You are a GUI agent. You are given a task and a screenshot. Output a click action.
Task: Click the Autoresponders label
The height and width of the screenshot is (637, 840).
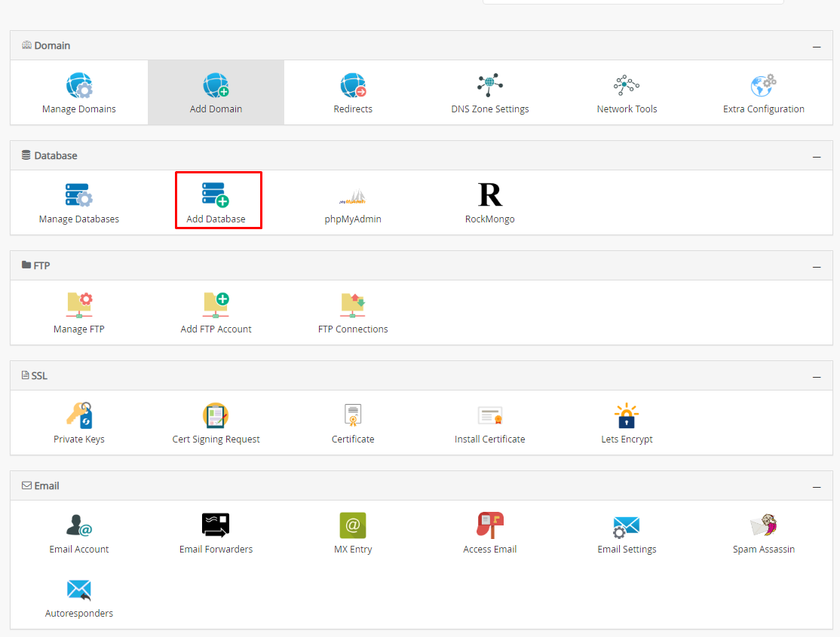79,614
